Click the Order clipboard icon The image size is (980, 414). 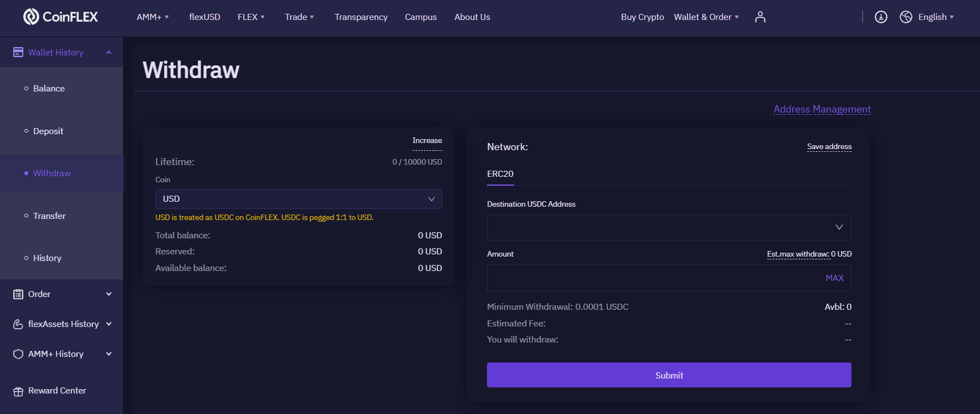click(x=18, y=294)
